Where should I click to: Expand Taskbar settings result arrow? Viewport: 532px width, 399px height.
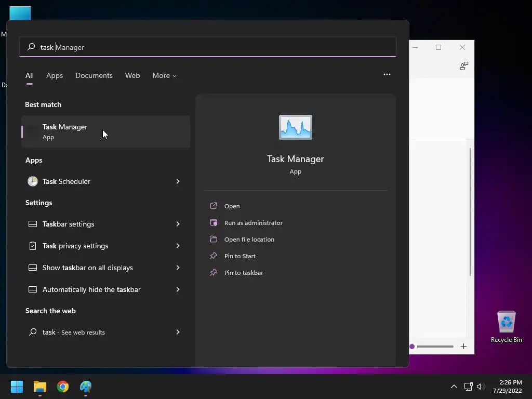pos(178,224)
